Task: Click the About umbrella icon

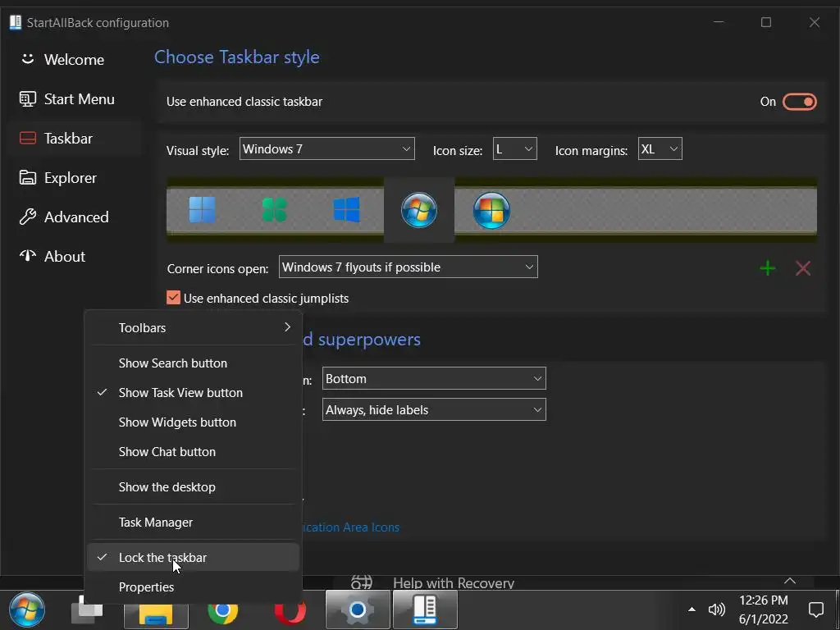Action: (x=27, y=256)
